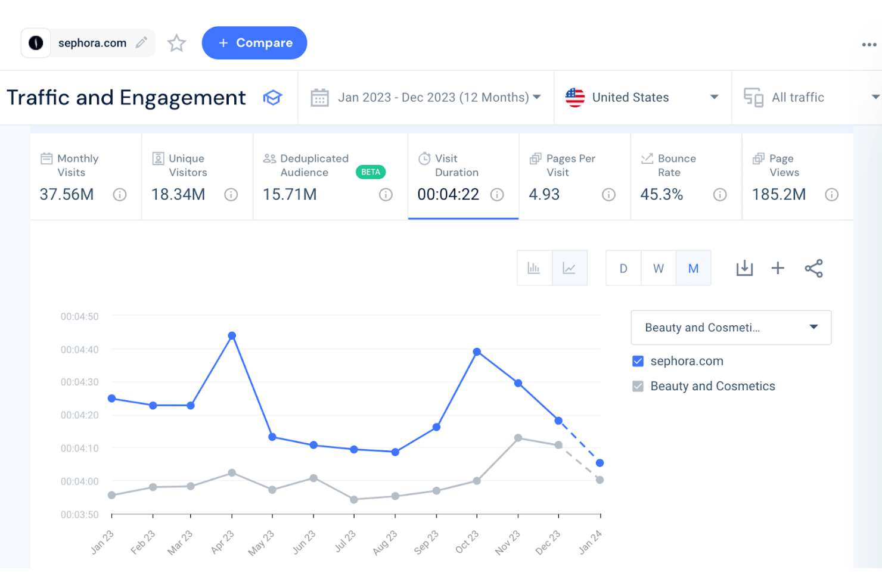
Task: Select the Unique Visitors metric tab
Action: click(197, 176)
